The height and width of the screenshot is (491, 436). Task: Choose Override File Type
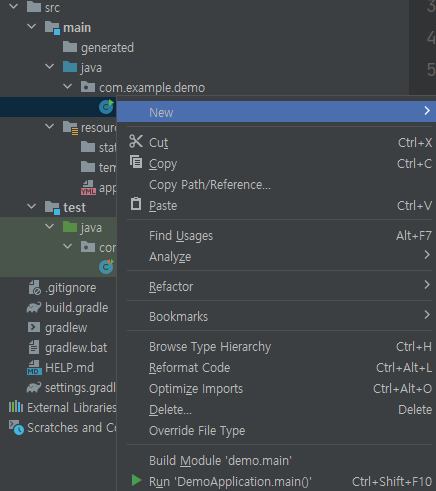[276, 431]
